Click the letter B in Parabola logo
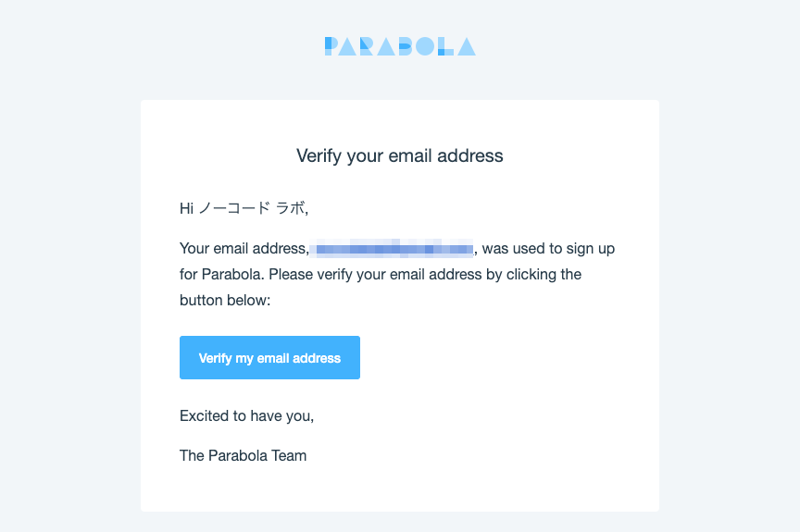Viewport: 800px width, 532px height. point(406,46)
